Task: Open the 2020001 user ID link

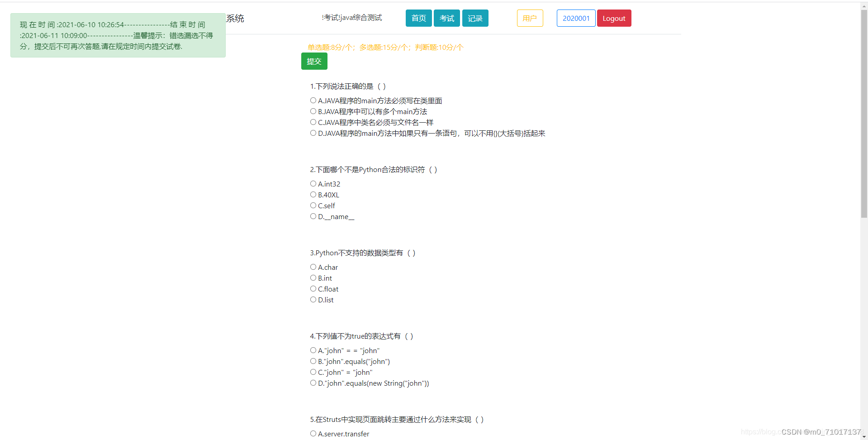Action: pos(576,18)
